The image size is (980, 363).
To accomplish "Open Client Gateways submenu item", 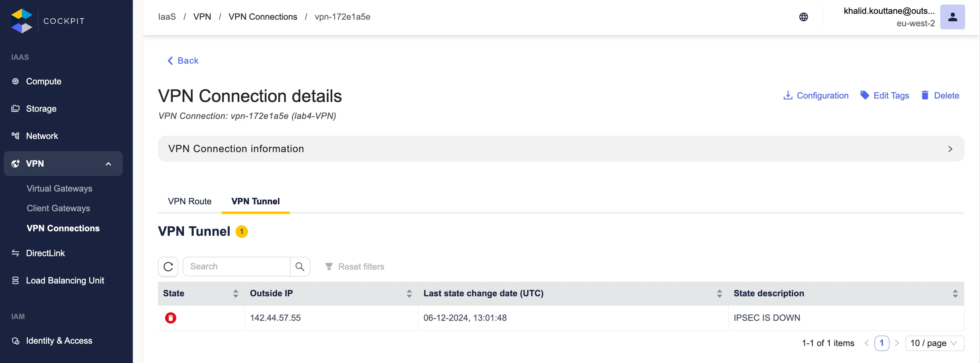I will 58,208.
